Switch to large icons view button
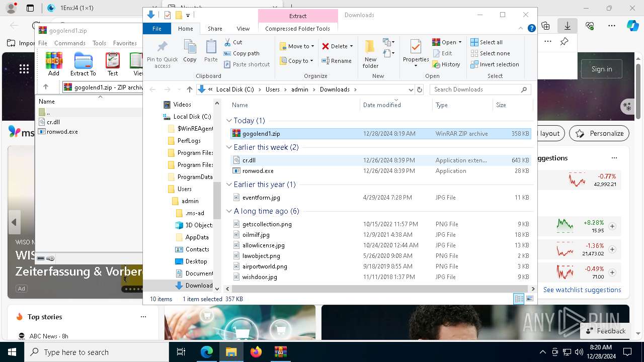The height and width of the screenshot is (362, 644). (x=529, y=299)
